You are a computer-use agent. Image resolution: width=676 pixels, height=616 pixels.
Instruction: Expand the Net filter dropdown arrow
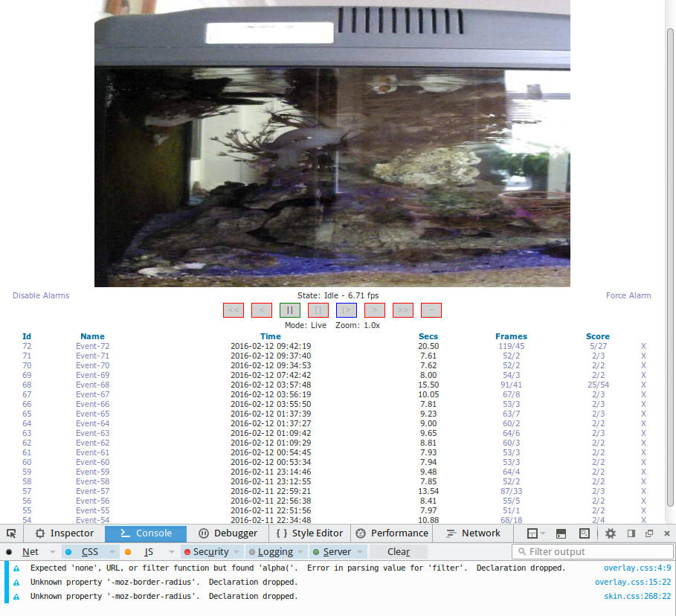pos(52,552)
